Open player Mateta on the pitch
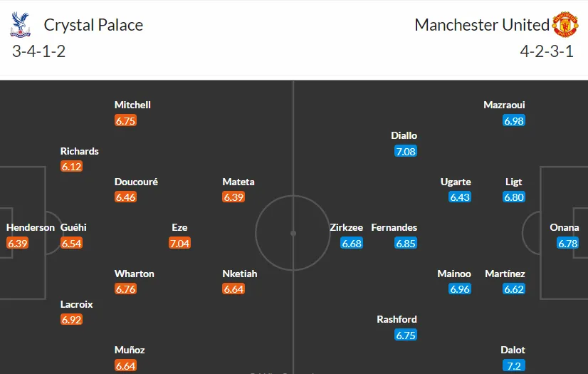Viewport: 588px width, 374px height. click(238, 182)
